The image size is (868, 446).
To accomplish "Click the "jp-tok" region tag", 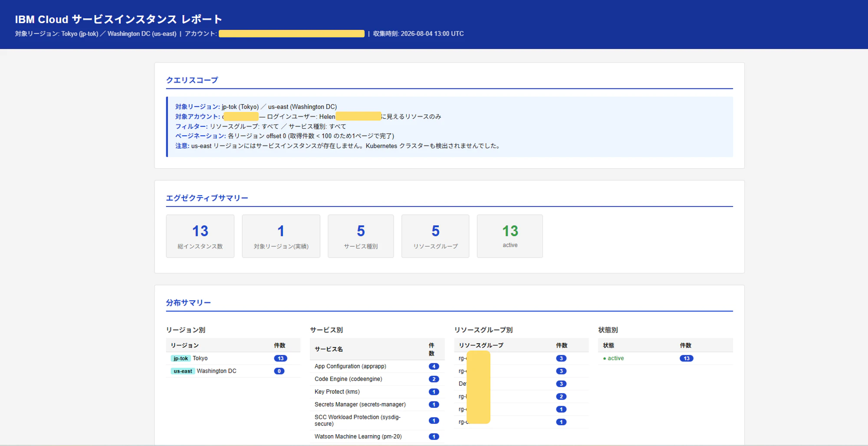I will point(181,358).
